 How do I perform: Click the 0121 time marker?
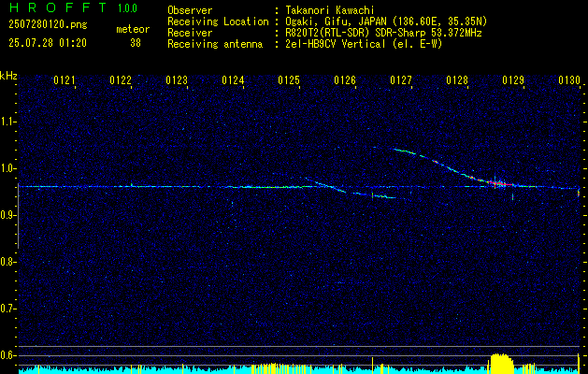(x=65, y=80)
